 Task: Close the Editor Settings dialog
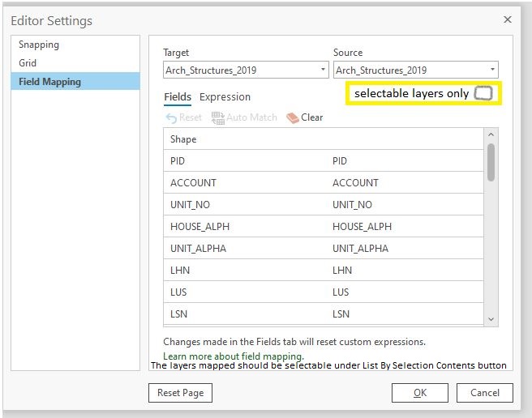click(508, 19)
